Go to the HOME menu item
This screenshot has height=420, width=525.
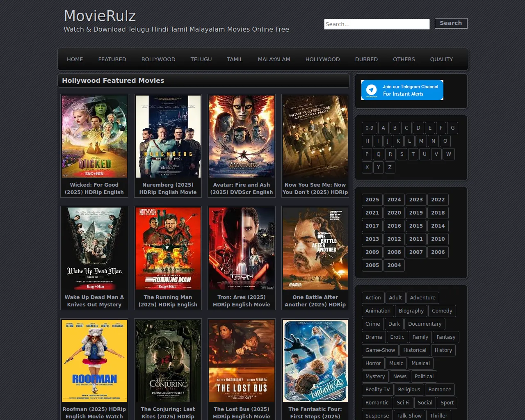(x=75, y=59)
